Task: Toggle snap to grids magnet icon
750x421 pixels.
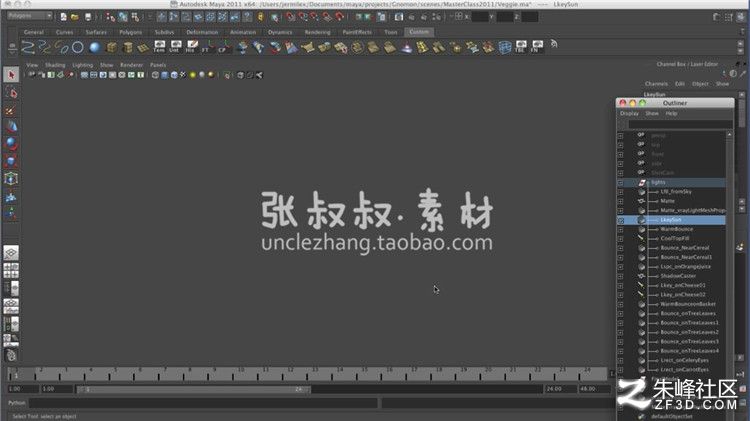Action: tap(290, 17)
